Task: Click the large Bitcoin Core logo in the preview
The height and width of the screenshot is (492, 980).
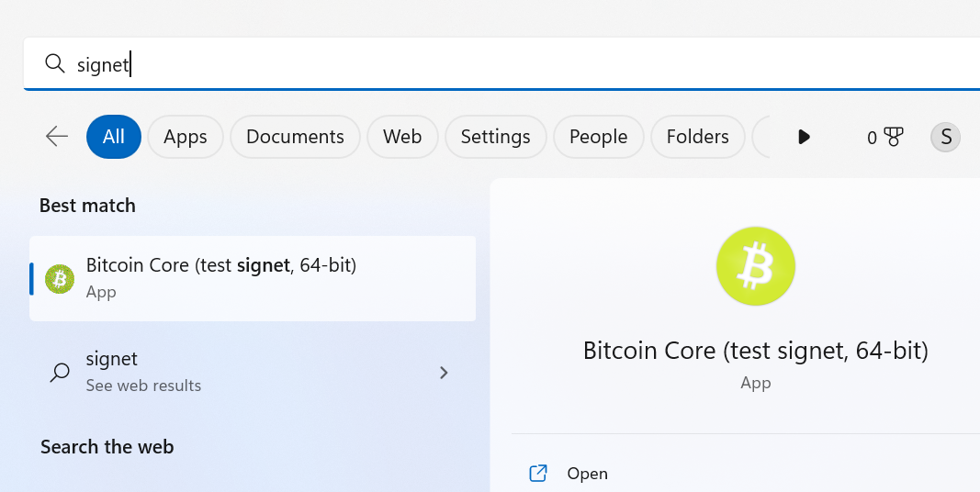Action: 756,266
